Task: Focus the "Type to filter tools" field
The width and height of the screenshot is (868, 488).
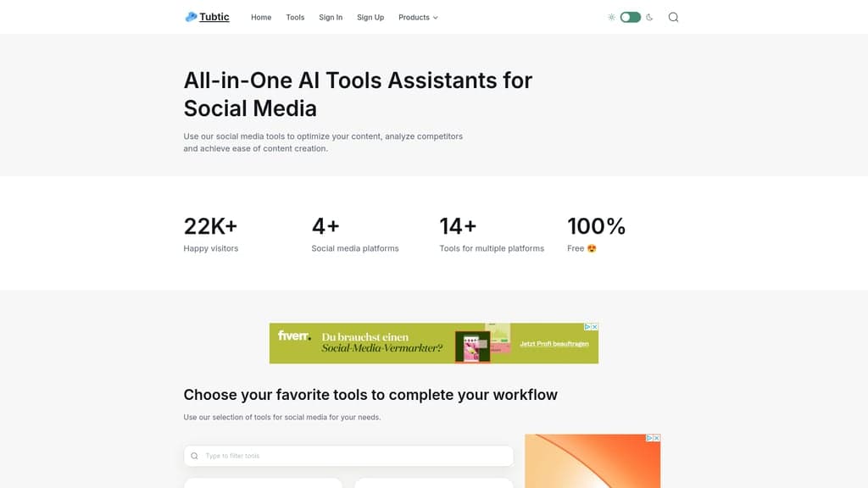Action: point(356,456)
